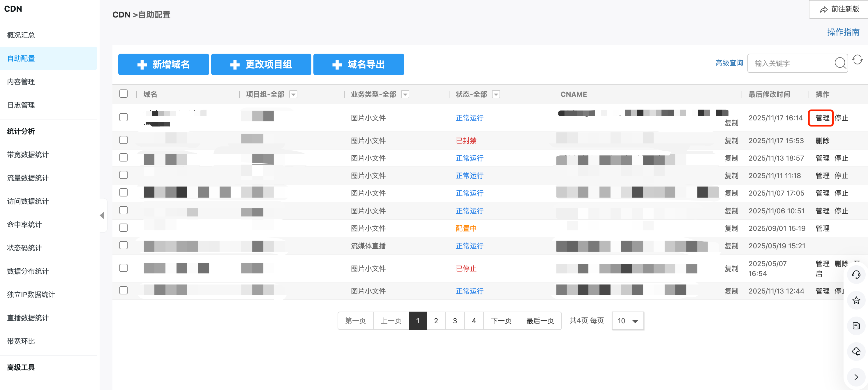Open 内容管理 in the sidebar
Screen dimensions: 868x390
pos(21,82)
